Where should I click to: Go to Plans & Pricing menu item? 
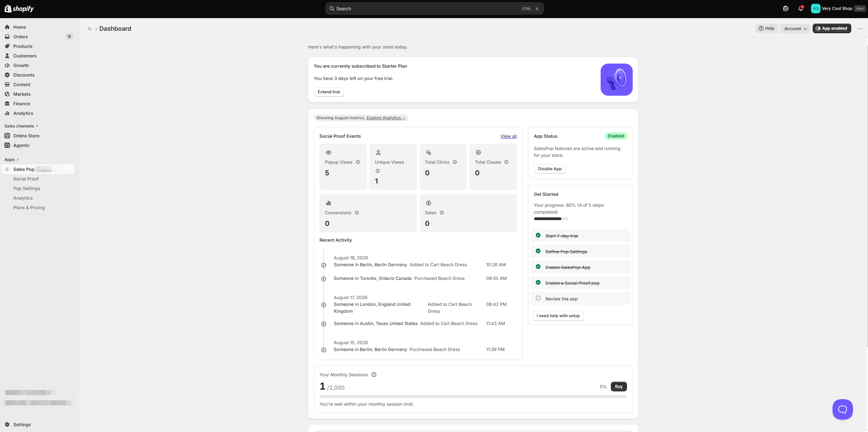[x=29, y=207]
